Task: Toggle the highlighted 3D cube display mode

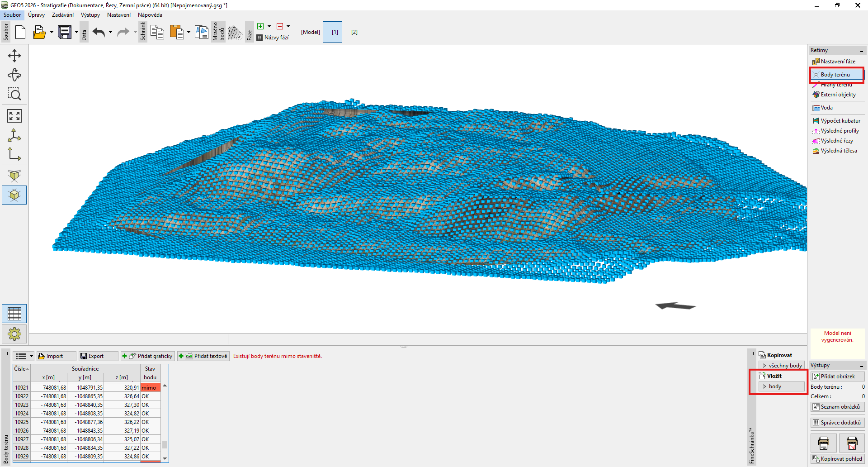Action: tap(14, 195)
